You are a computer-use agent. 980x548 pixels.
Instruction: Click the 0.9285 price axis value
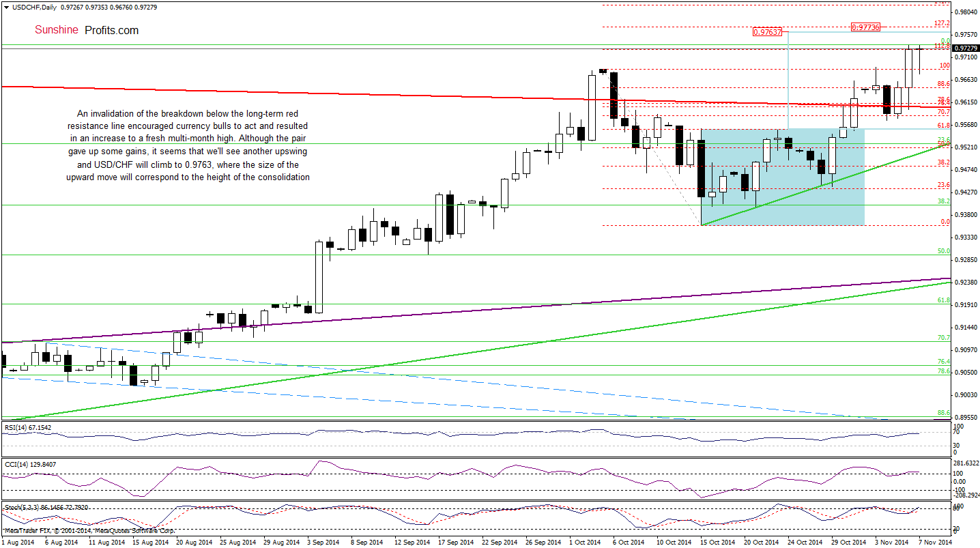(966, 260)
